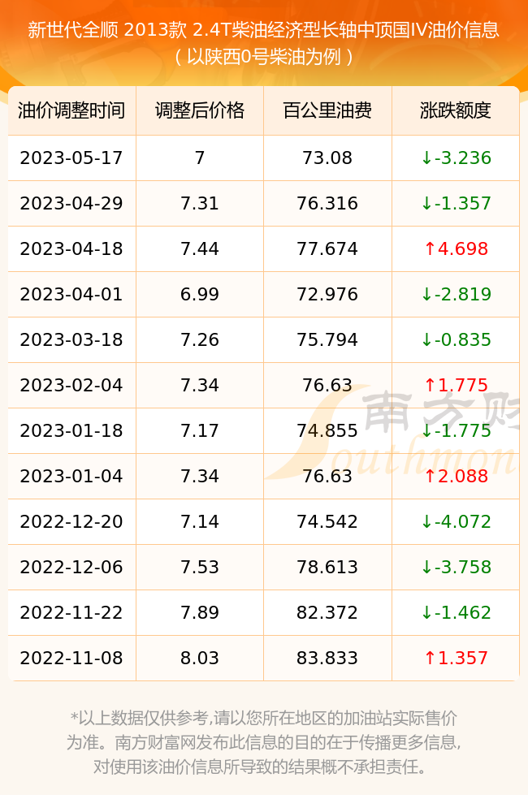Click the fuel cost value 83.833
Viewport: 528px width, 812px height.
[x=327, y=659]
